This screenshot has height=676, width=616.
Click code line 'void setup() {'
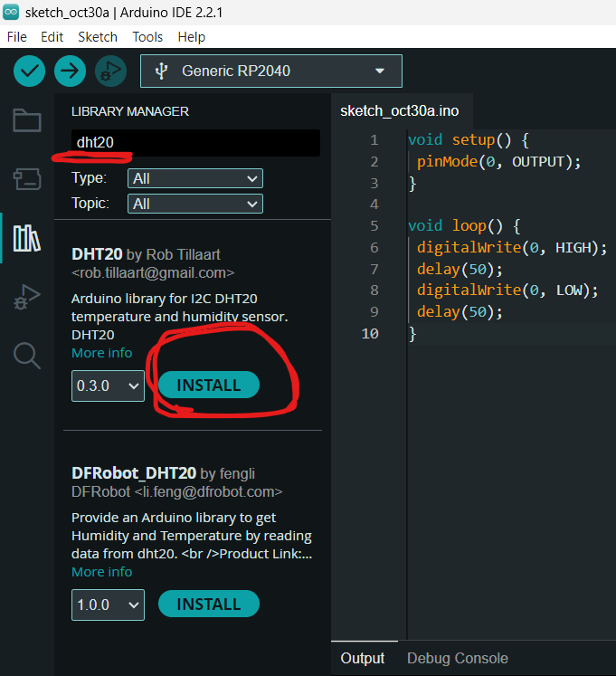(x=469, y=140)
